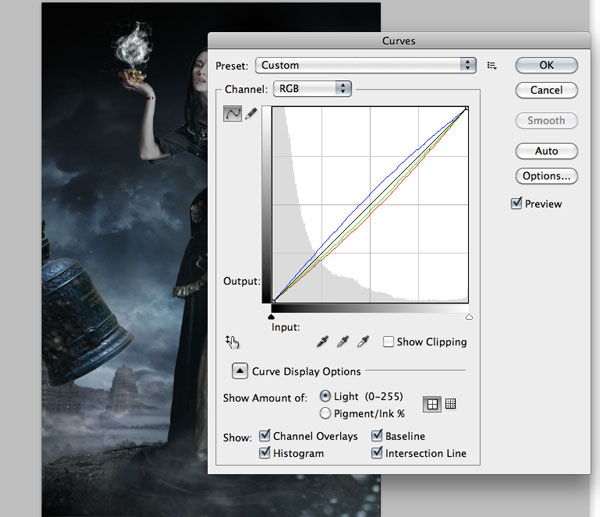Uncheck the Histogram option

point(265,453)
